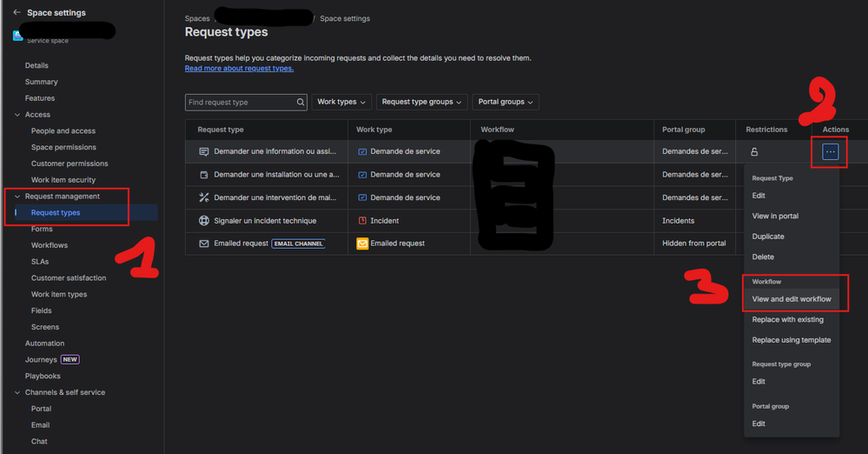
Task: Click the Work type column header
Action: [x=374, y=130]
